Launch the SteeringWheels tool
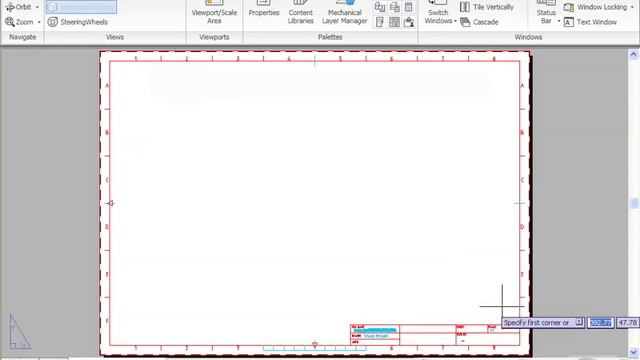 [x=78, y=22]
